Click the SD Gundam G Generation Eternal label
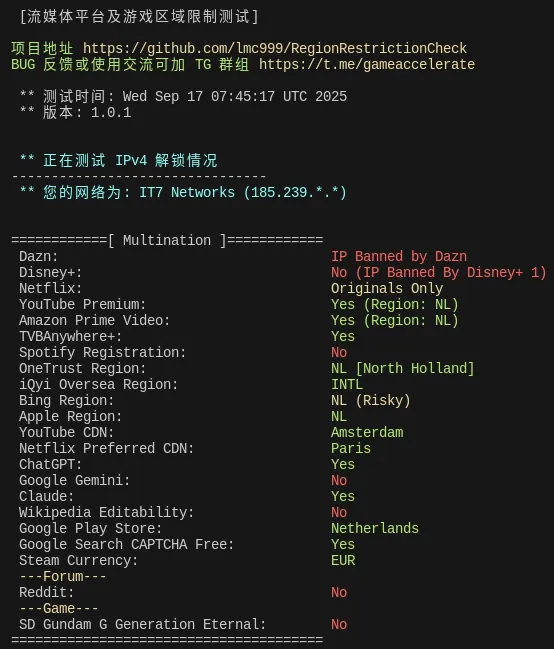Viewport: 554px width, 649px height. click(x=142, y=624)
